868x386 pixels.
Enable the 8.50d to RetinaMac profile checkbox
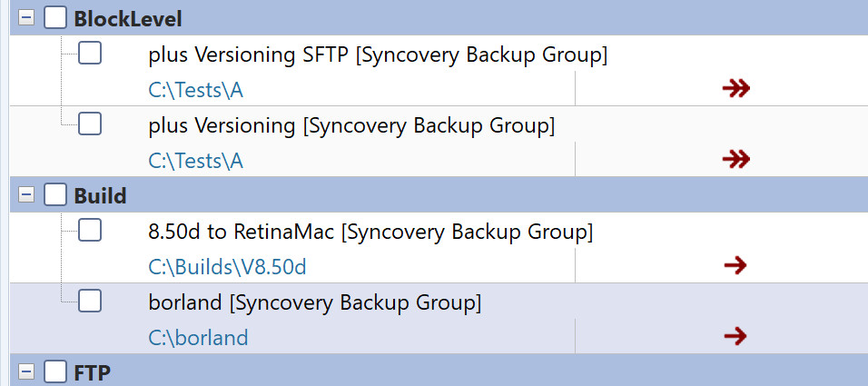tap(90, 232)
